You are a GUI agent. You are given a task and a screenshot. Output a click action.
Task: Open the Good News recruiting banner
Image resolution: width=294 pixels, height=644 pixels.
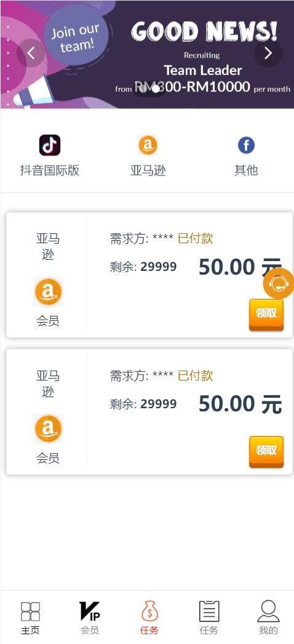[147, 54]
